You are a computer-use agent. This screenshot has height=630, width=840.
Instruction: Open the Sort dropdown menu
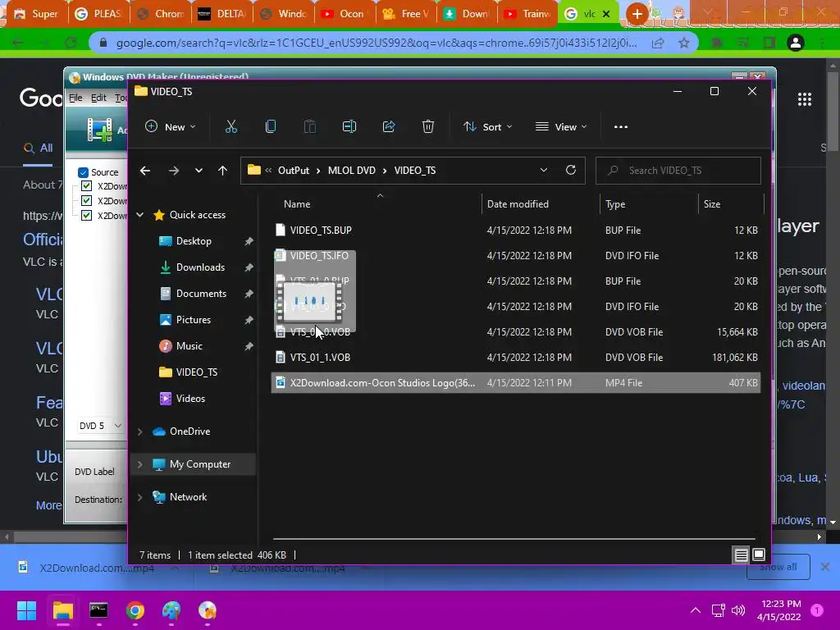[x=488, y=127]
